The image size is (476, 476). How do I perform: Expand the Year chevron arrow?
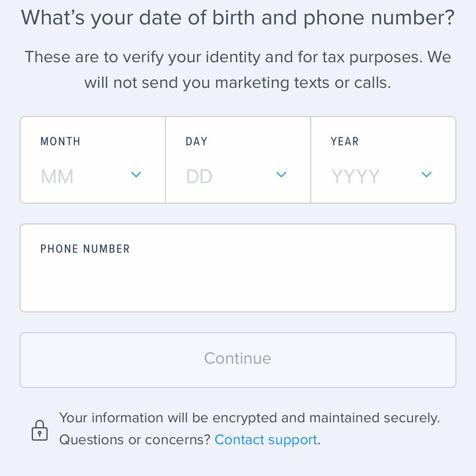(x=426, y=175)
